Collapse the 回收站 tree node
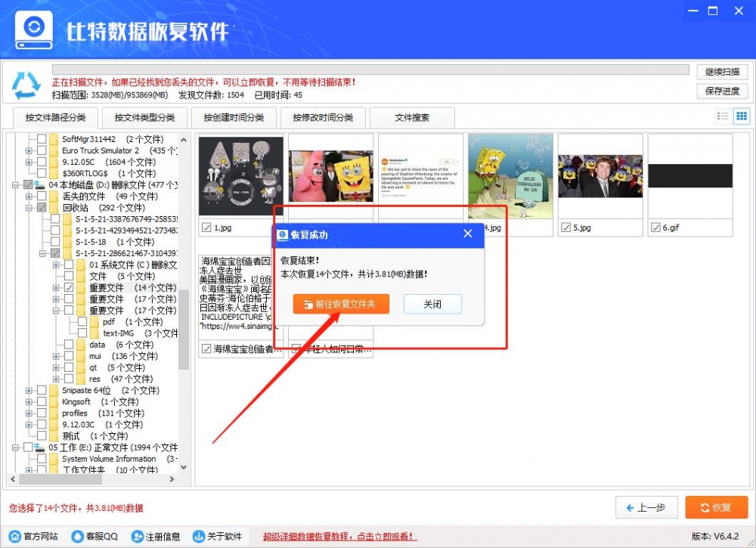This screenshot has height=548, width=756. [29, 208]
